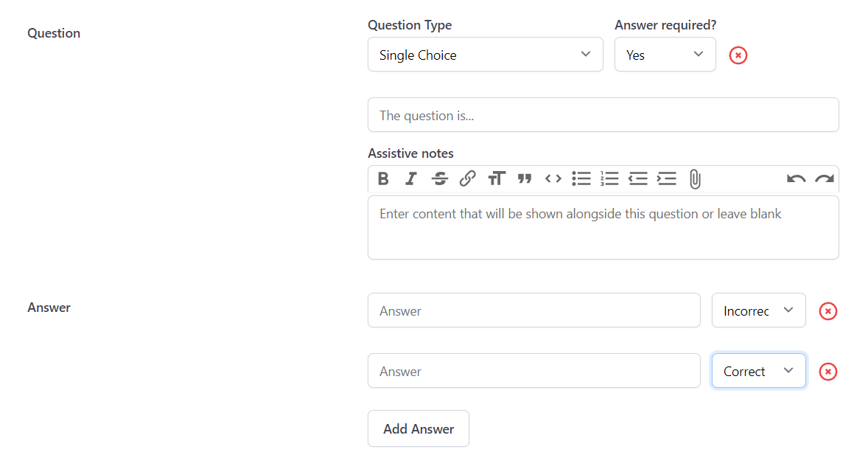
Task: Insert a block quote in notes
Action: (x=524, y=179)
